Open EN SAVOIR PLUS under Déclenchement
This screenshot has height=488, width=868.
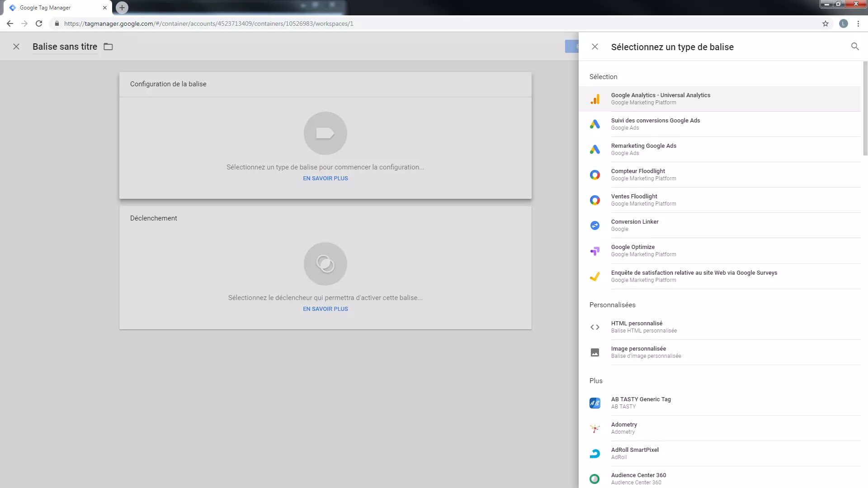coord(325,309)
